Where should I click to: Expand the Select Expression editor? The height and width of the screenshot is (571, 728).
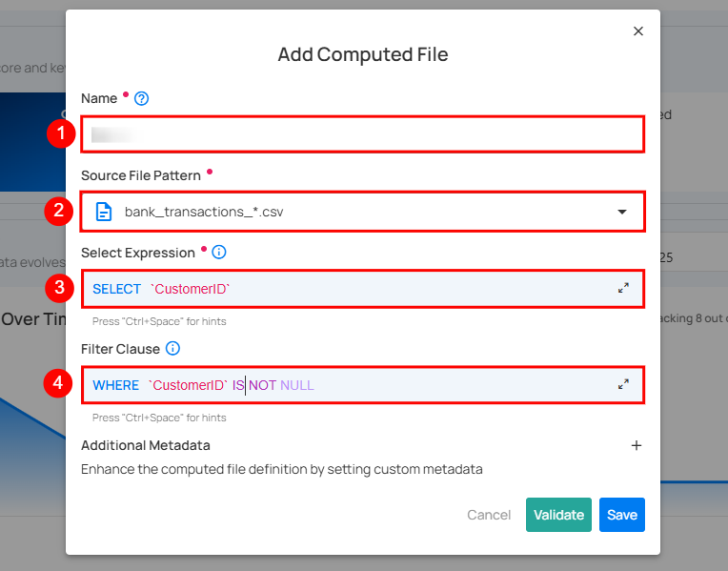623,288
